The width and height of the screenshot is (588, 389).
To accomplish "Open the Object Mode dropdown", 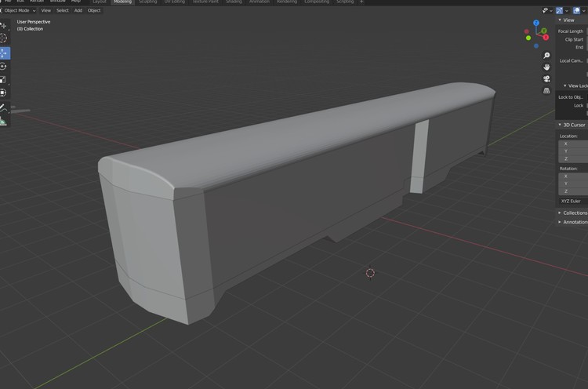I will (18, 10).
